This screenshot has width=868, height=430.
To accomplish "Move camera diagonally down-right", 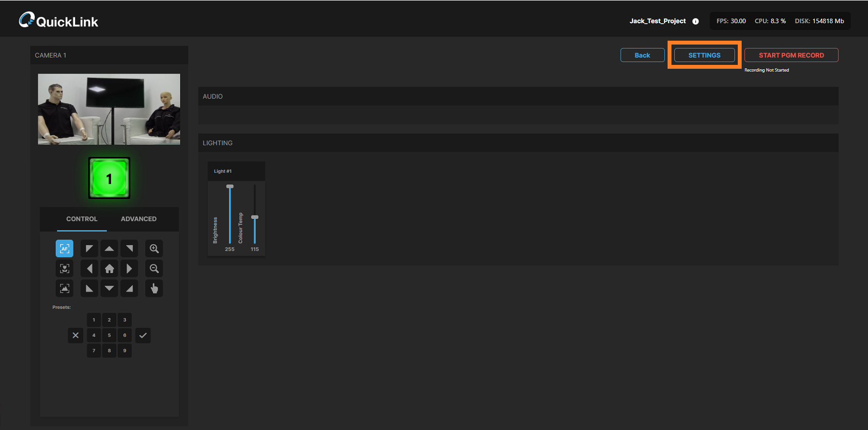I will 129,289.
